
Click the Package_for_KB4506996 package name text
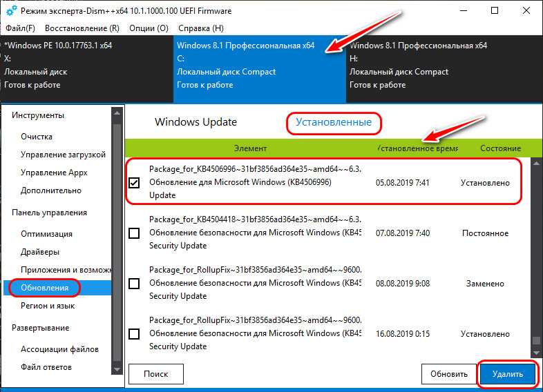tap(255, 169)
